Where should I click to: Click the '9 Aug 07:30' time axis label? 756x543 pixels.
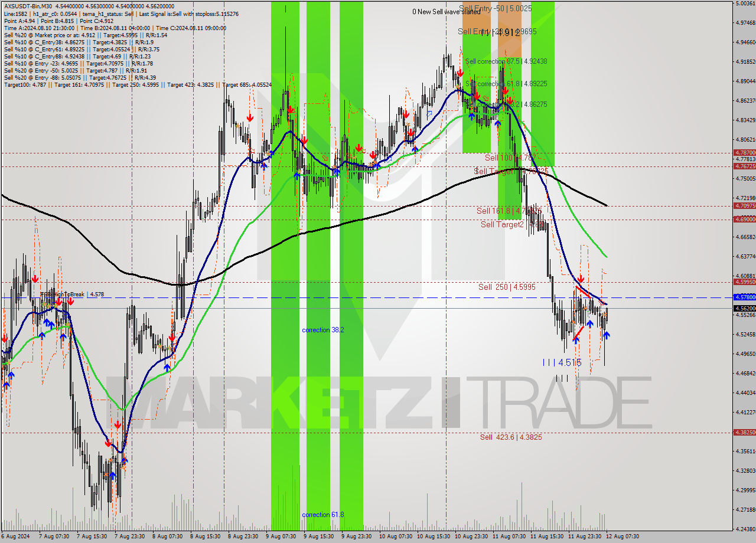(281, 537)
